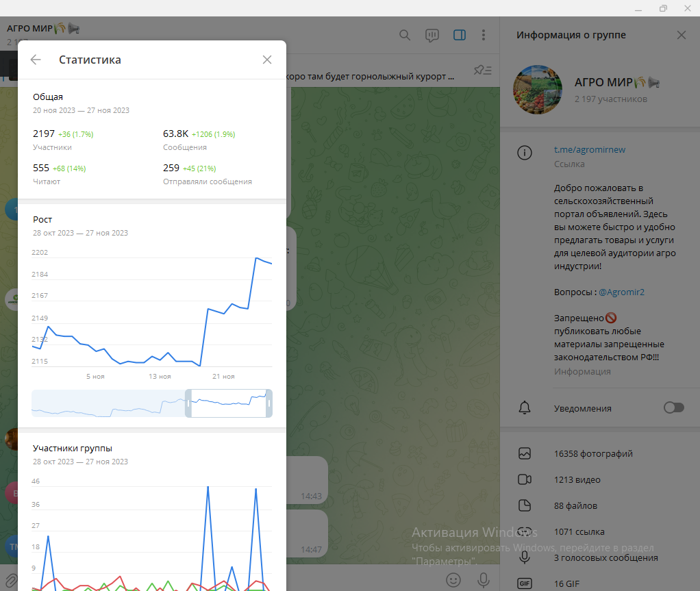Open the group avatar photo

pos(538,90)
